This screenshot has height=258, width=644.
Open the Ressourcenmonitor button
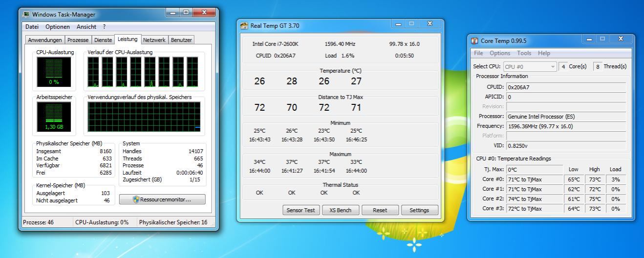pos(162,199)
